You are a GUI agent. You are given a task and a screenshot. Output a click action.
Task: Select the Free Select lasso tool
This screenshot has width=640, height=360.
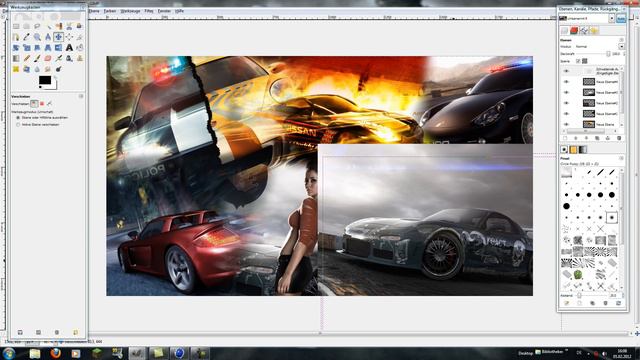pyautogui.click(x=37, y=26)
